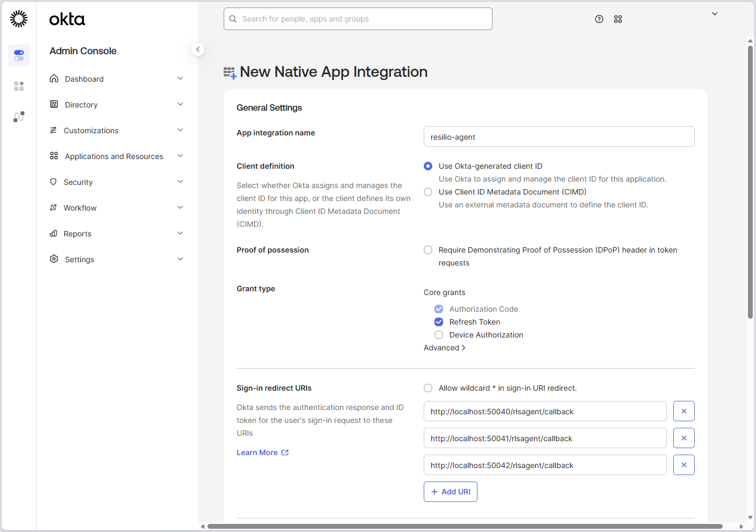Open the workflow connector icon in left rail
Image resolution: width=756 pixels, height=532 pixels.
click(19, 117)
